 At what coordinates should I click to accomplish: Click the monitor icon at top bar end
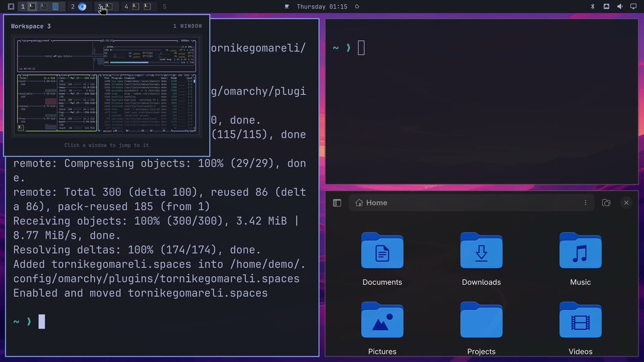click(634, 6)
